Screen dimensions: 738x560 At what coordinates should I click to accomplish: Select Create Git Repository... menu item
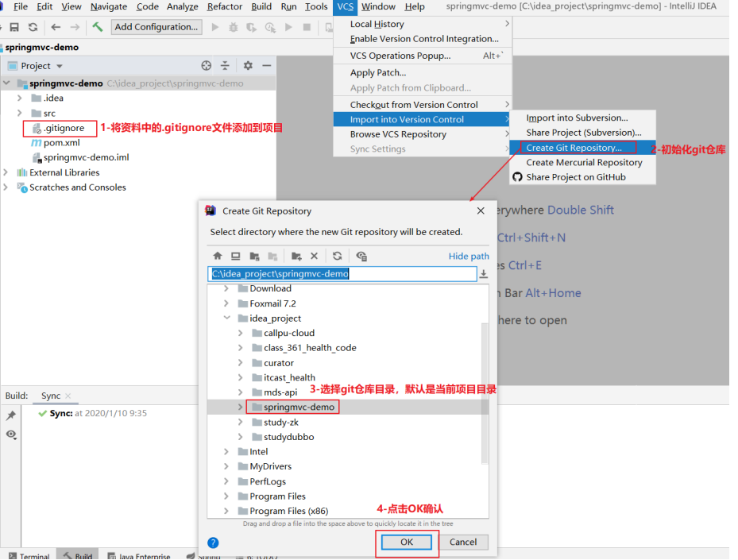click(582, 148)
